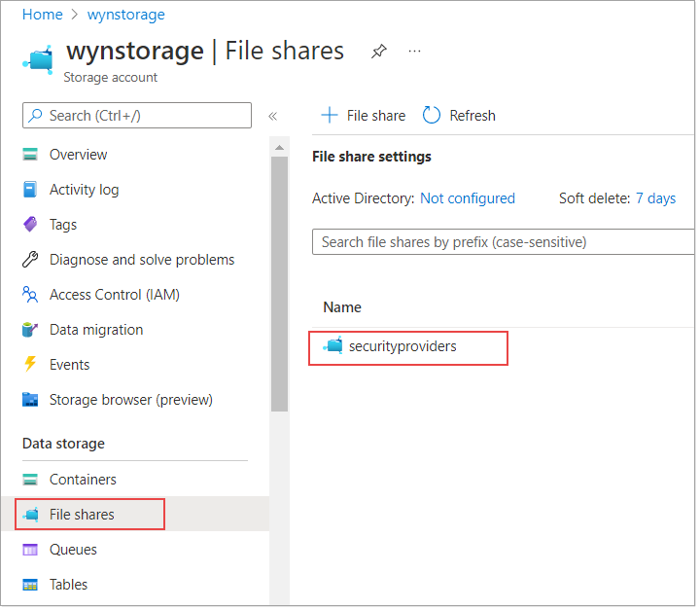Click the storage account icon beside title
The height and width of the screenshot is (609, 700).
click(x=38, y=59)
